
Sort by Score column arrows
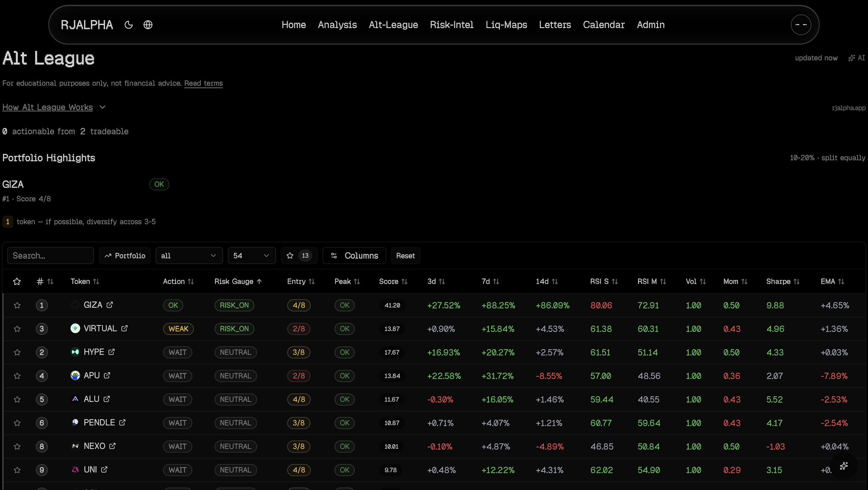pyautogui.click(x=404, y=282)
